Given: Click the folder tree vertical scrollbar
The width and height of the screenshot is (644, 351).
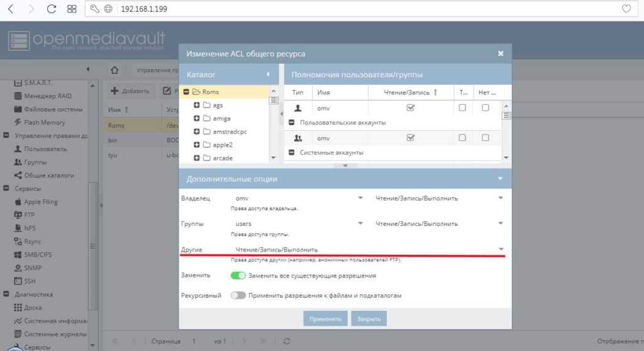Looking at the screenshot, I should (274, 126).
